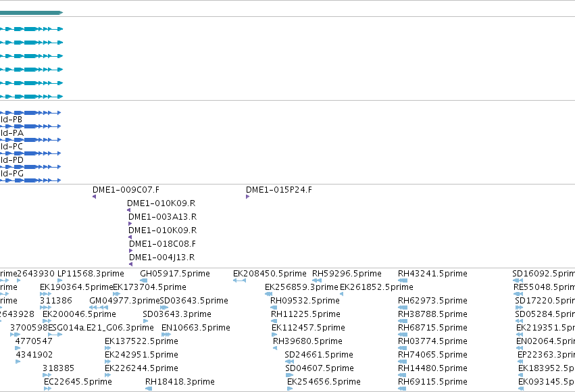This screenshot has height=392, width=575.
Task: Open the DME1-015P24.F feature label
Action: tap(279, 190)
